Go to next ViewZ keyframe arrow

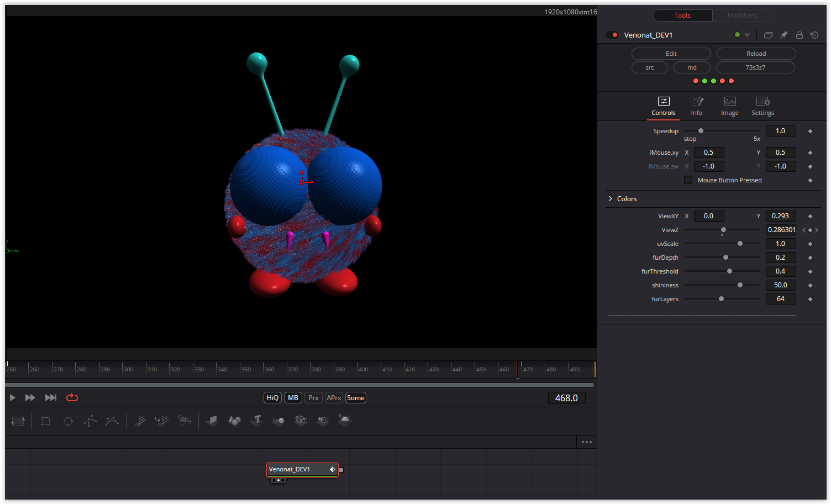tap(817, 230)
